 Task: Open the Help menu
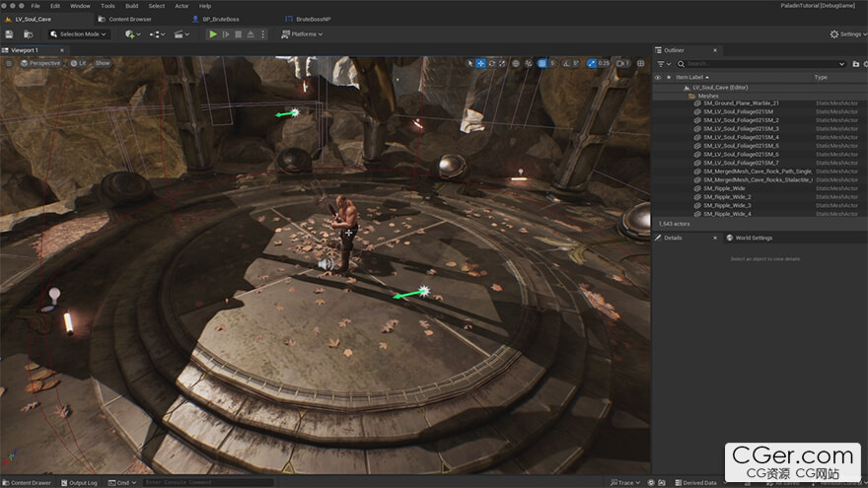click(x=205, y=6)
